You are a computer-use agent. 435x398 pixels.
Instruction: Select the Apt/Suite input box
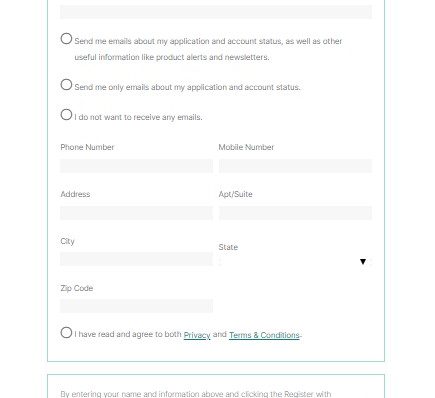point(295,213)
